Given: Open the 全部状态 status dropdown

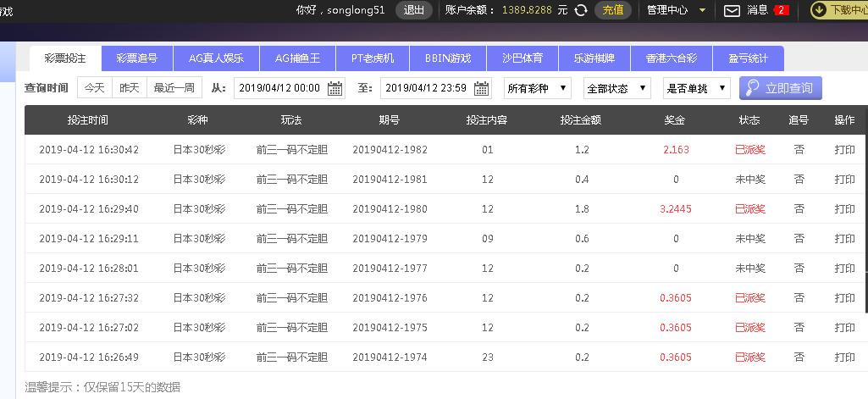Looking at the screenshot, I should click(617, 88).
